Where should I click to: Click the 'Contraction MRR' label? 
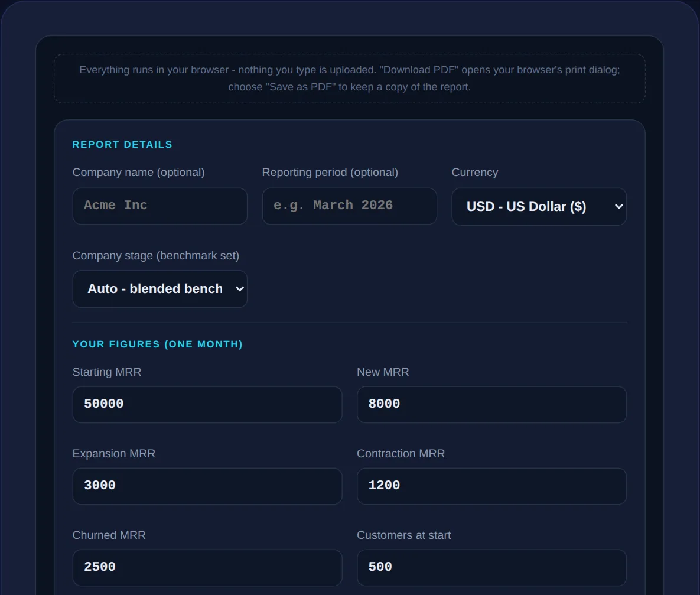tap(401, 453)
